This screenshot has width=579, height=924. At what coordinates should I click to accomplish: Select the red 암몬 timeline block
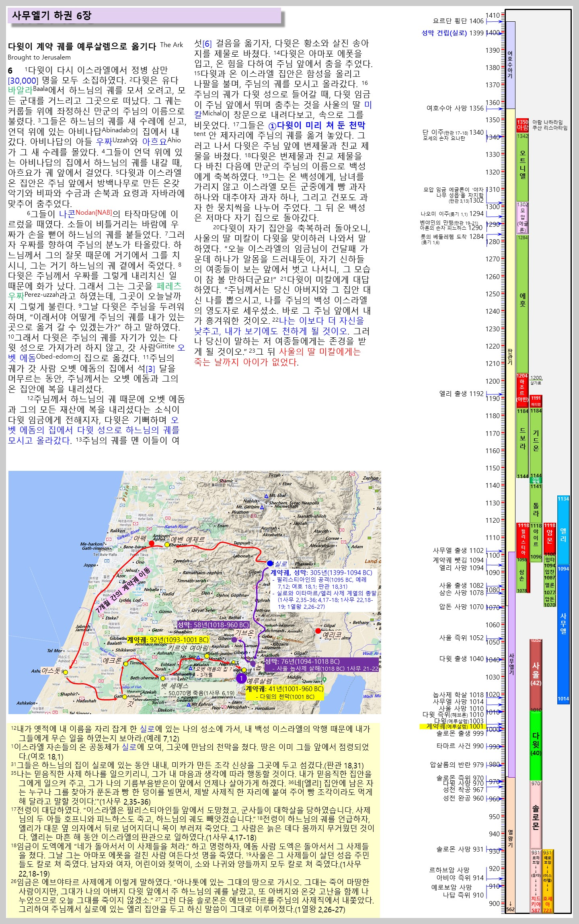tap(550, 539)
